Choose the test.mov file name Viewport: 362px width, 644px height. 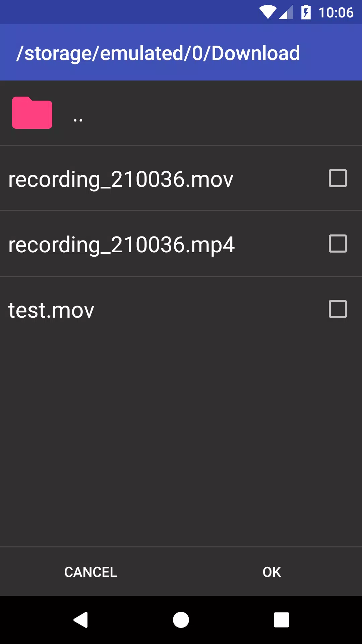[51, 310]
